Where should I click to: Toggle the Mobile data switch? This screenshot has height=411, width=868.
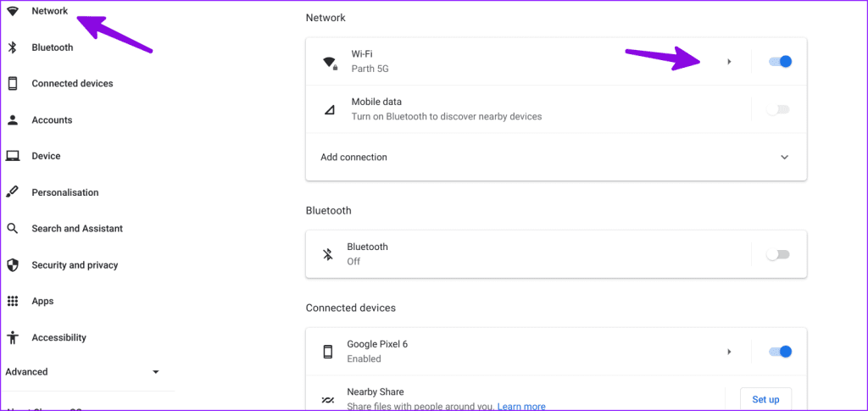click(x=778, y=109)
